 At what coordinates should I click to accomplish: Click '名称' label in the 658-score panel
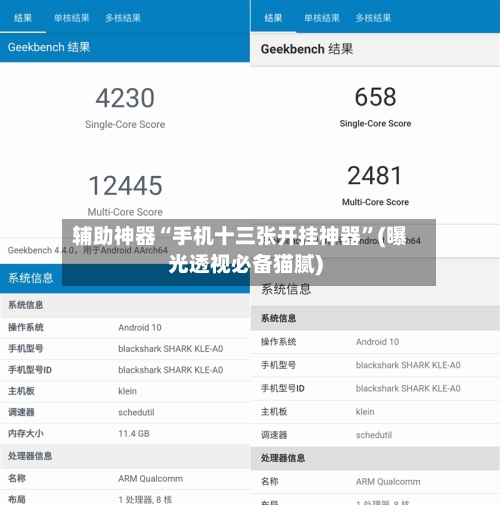point(270,481)
